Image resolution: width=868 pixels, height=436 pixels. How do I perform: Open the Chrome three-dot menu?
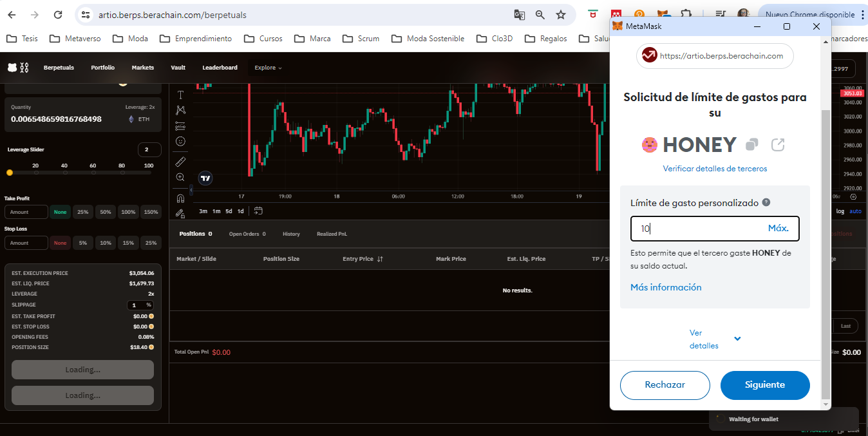click(862, 14)
